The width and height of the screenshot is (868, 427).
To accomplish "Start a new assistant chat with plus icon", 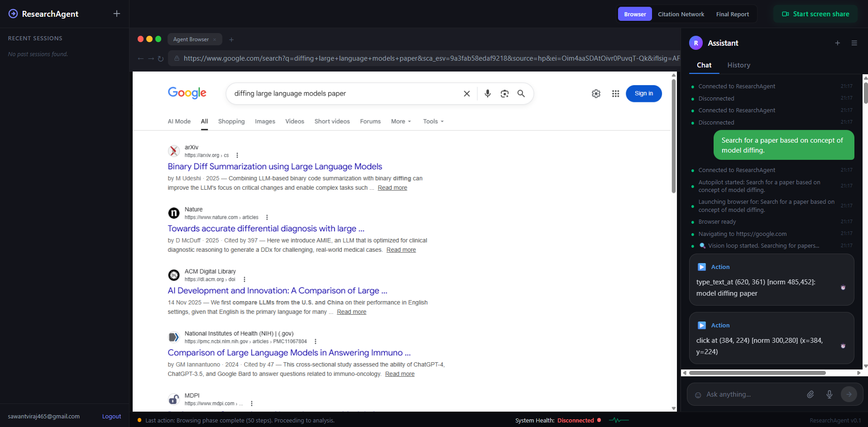I will [x=838, y=43].
